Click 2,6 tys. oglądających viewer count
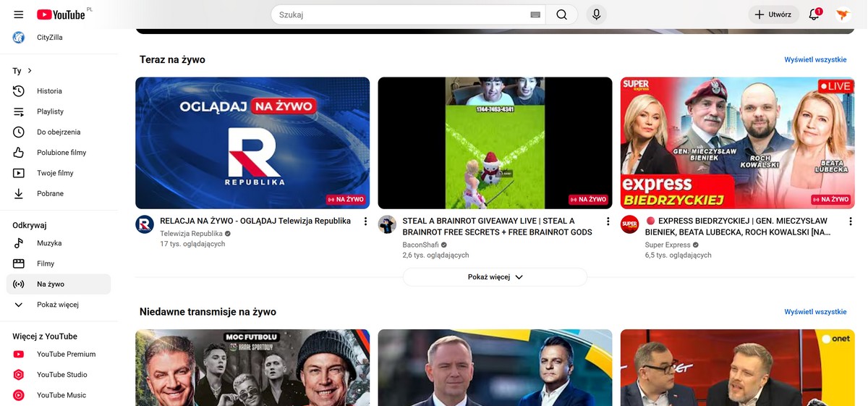Screen dimensions: 868x406 click(435, 255)
